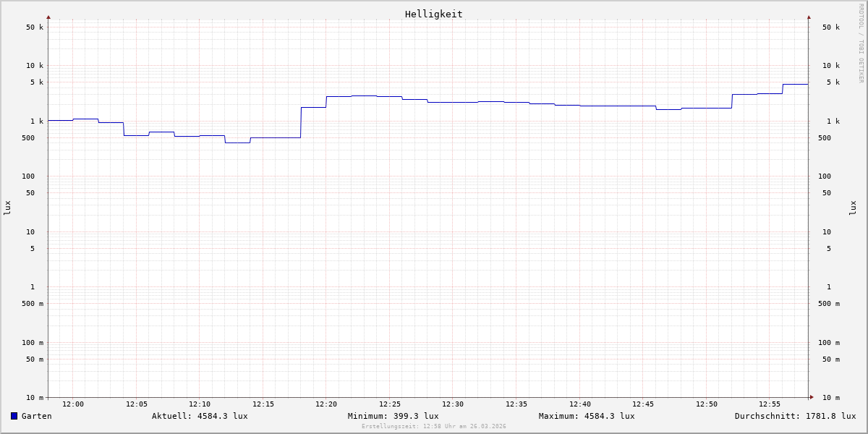Click the 50 k label on left axis
Image resolution: width=868 pixels, height=434 pixels.
[x=35, y=27]
